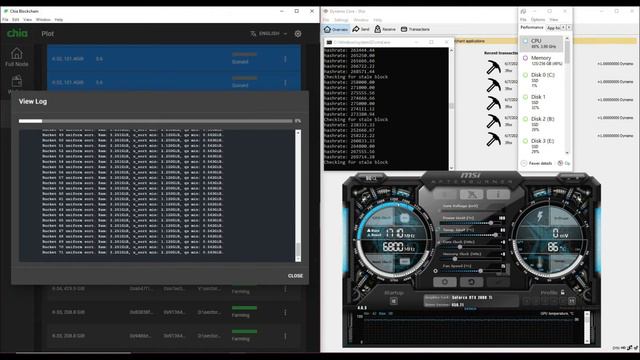Open the Options menu in Task Manager
The width and height of the screenshot is (640, 360).
pyautogui.click(x=538, y=20)
